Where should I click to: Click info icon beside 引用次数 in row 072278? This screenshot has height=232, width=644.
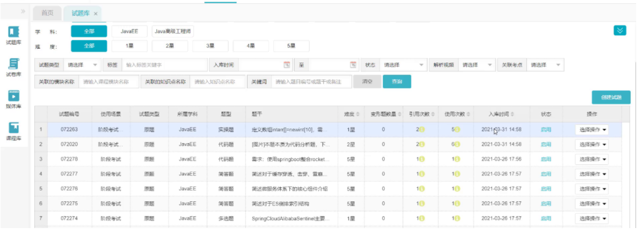pyautogui.click(x=421, y=159)
